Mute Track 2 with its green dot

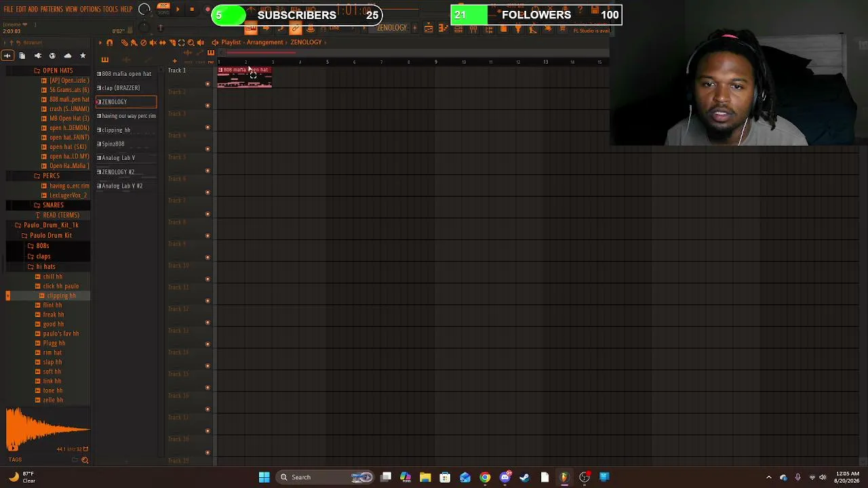(x=208, y=106)
